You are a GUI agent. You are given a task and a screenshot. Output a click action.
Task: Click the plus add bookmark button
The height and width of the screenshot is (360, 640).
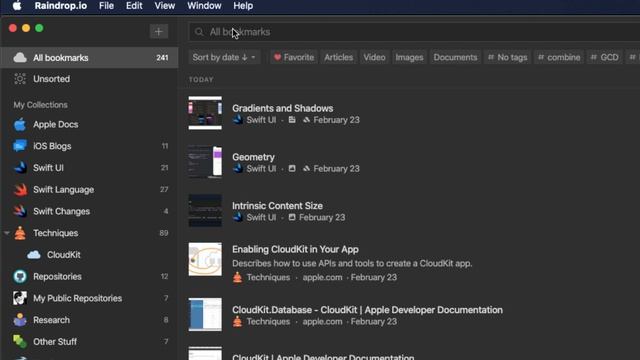(x=158, y=31)
